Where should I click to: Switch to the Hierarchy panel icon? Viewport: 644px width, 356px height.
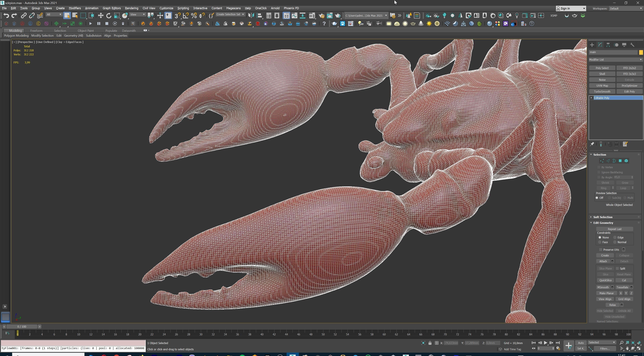(608, 45)
